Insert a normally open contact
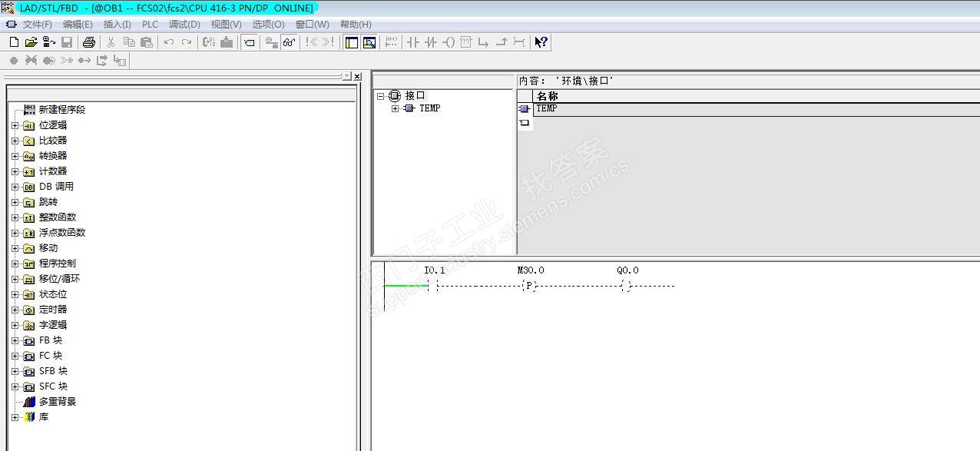Image resolution: width=980 pixels, height=451 pixels. [x=413, y=42]
